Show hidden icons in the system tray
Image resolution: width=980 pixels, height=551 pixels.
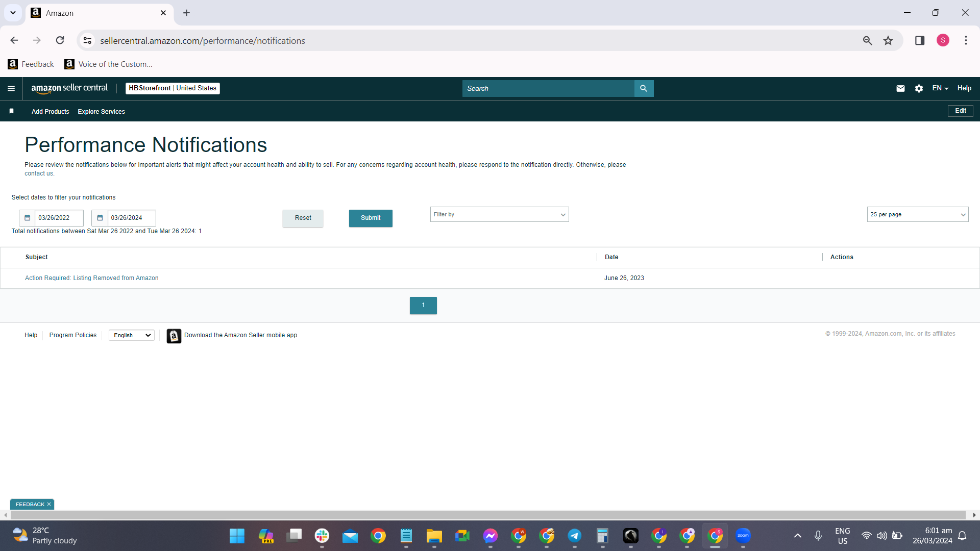pyautogui.click(x=798, y=536)
